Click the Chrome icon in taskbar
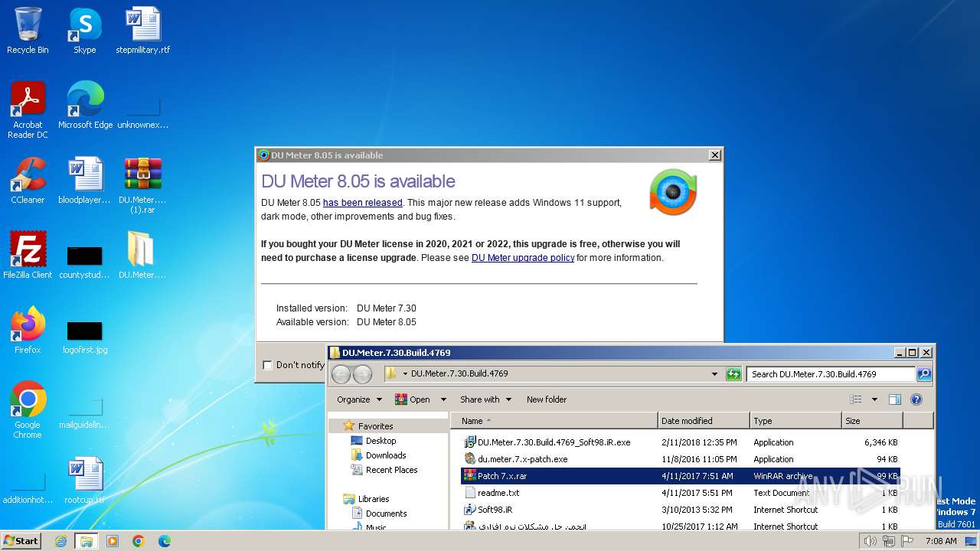Screen dimensions: 980x551 (139, 541)
